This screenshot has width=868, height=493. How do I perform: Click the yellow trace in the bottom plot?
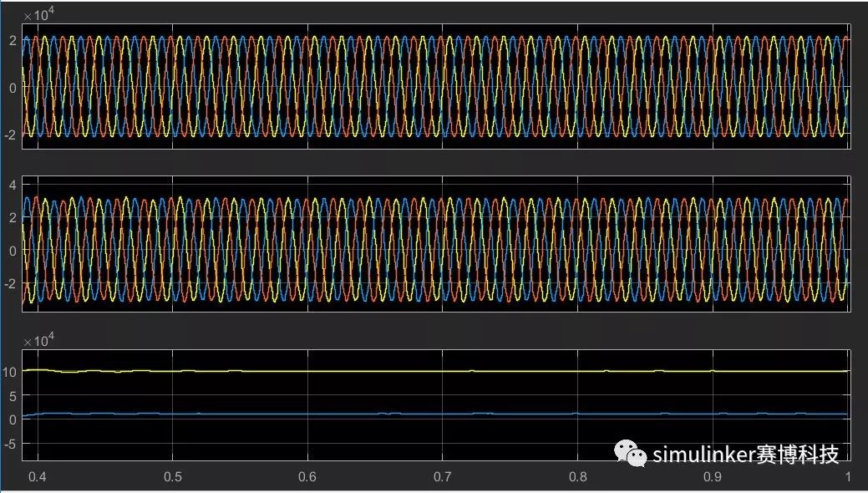pos(435,370)
